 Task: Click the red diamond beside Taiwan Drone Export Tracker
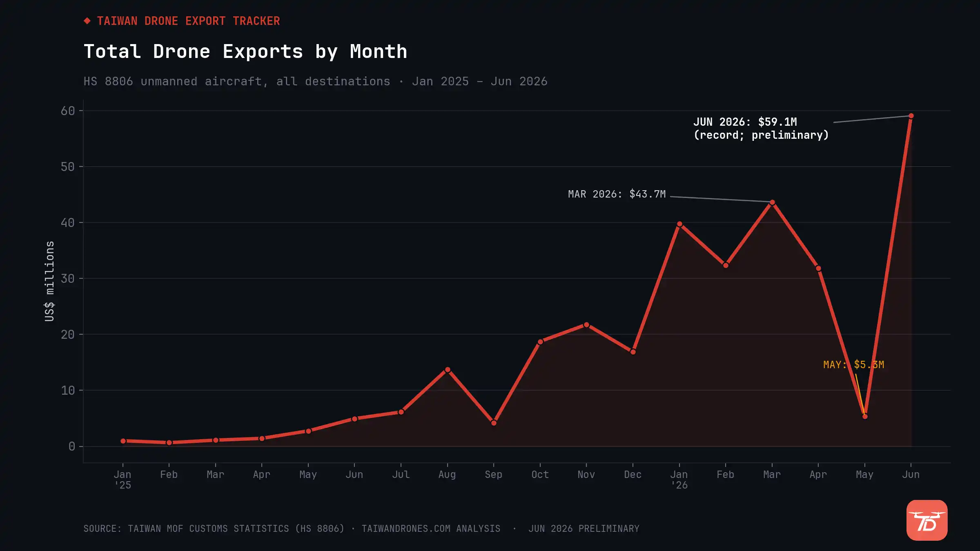87,21
